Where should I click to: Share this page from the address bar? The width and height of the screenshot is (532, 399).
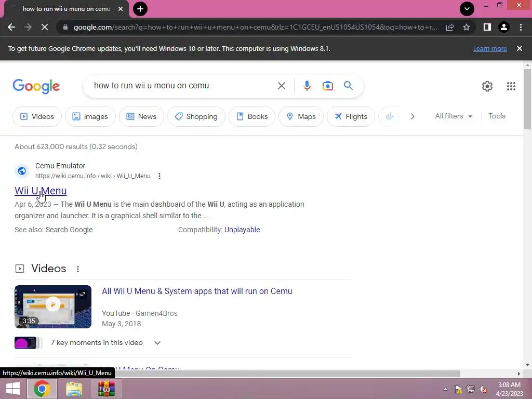450,27
